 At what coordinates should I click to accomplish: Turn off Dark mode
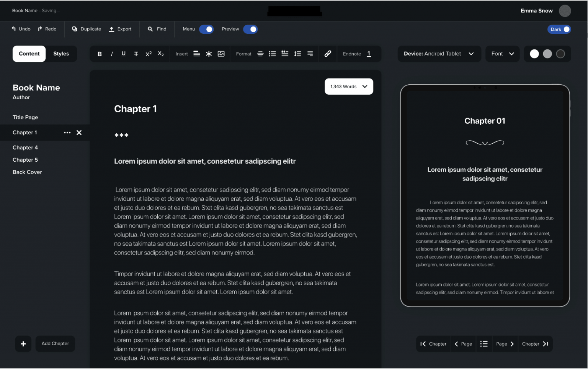pos(559,29)
